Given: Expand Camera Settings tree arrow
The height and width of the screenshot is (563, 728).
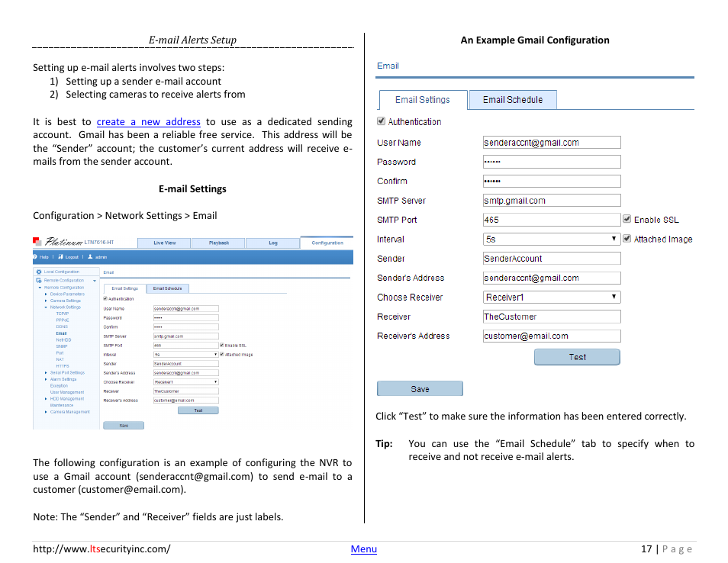Looking at the screenshot, I should pos(46,301).
